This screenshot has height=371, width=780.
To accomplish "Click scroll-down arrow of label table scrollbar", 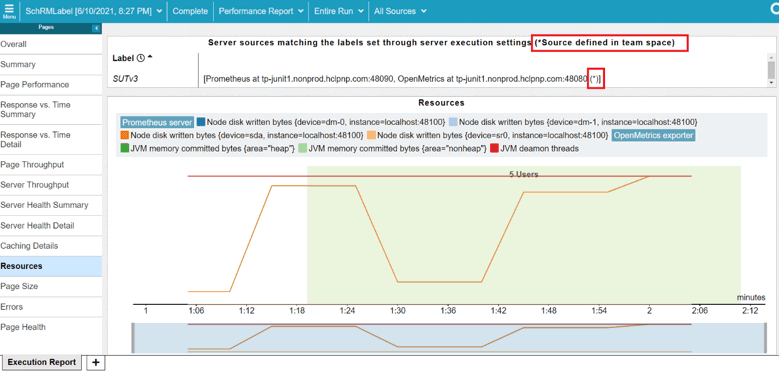I will (x=771, y=83).
